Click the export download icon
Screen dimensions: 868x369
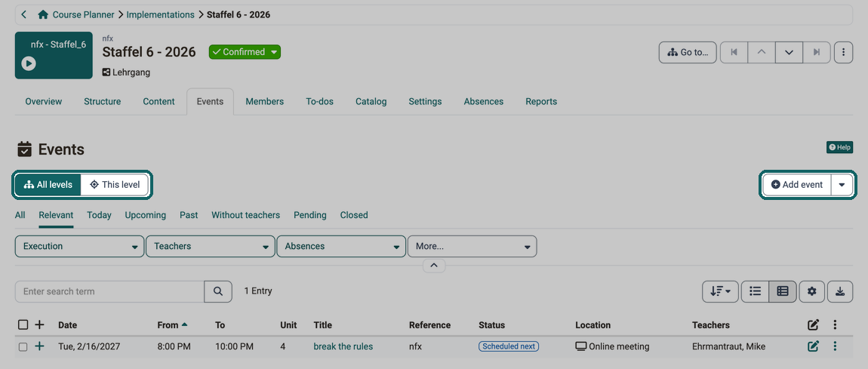[840, 291]
